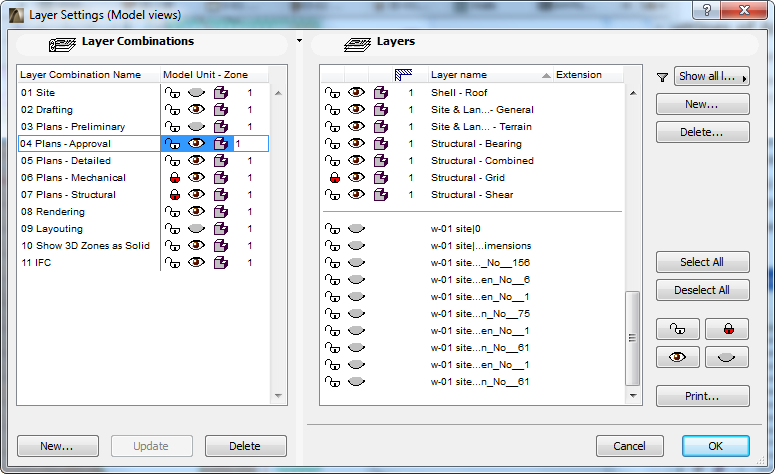Screen dimensions: 775x474
Task: Click wireframe/solid icon for 08 Rendering combination
Action: pyautogui.click(x=221, y=212)
